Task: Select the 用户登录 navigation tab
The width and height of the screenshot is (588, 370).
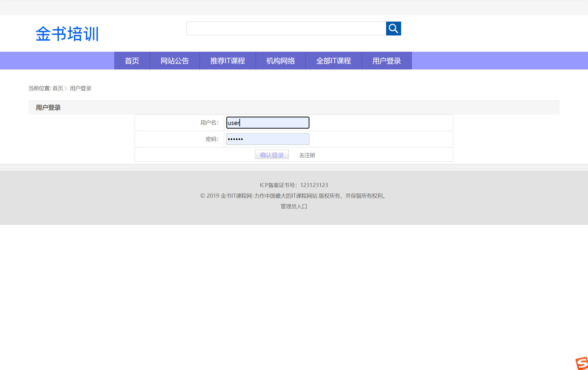Action: point(387,61)
